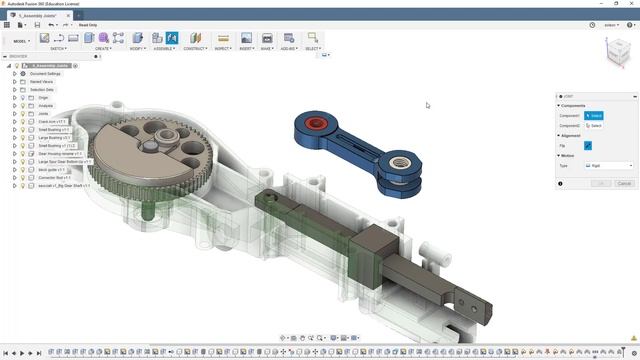Viewport: 640px width, 360px height.
Task: Toggle visibility bulb for Large Spur Gear
Action: pyautogui.click(x=23, y=162)
